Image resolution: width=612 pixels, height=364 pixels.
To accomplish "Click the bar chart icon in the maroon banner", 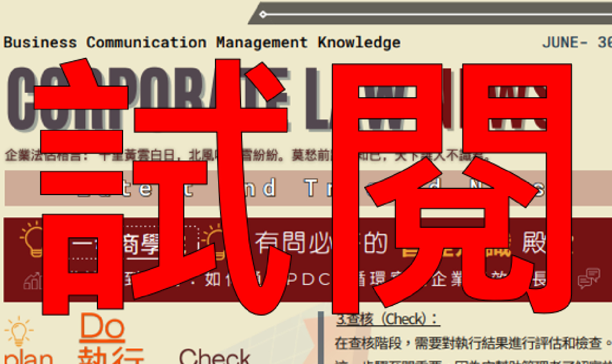I will 32,281.
